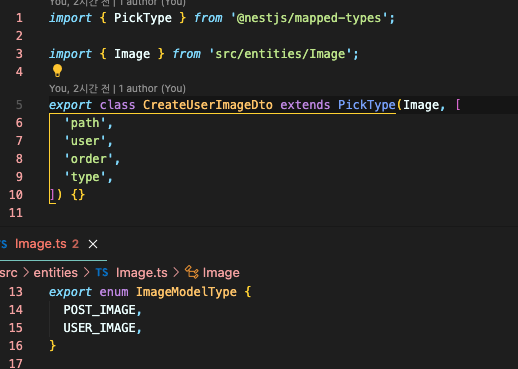Click 'enum' keyword on line 13
This screenshot has width=518, height=369.
[x=114, y=292]
